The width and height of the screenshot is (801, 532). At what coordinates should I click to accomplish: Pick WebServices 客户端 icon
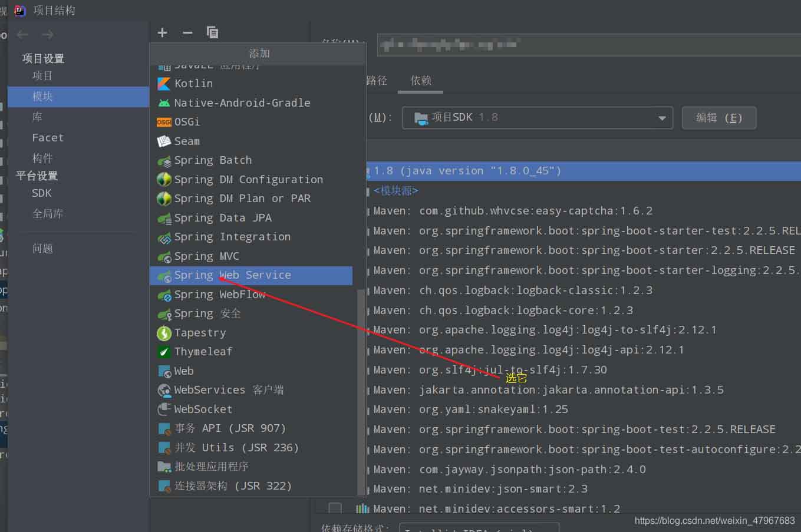click(x=164, y=390)
